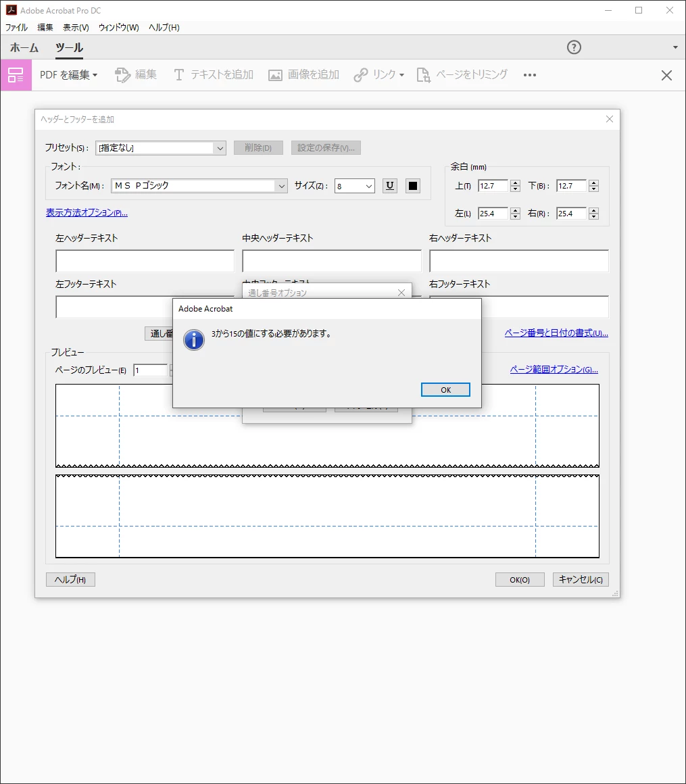Image resolution: width=686 pixels, height=784 pixels.
Task: Click the 右フッターテキスト input box
Action: [545, 307]
